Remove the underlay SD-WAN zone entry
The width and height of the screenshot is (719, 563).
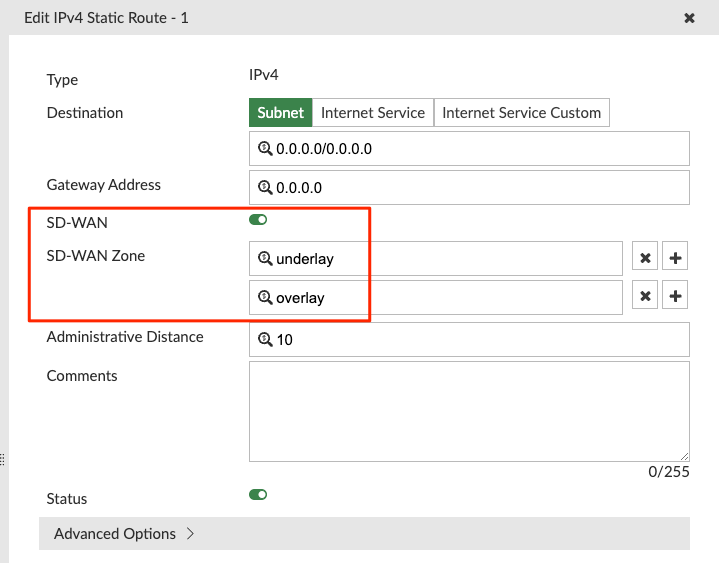pyautogui.click(x=645, y=258)
